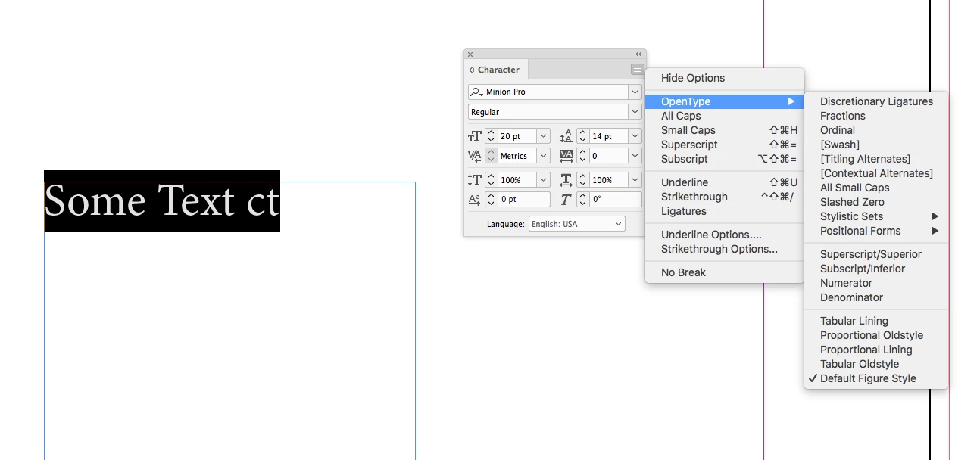Choose Hide Options from panel menu
This screenshot has width=980, height=460.
[x=724, y=78]
